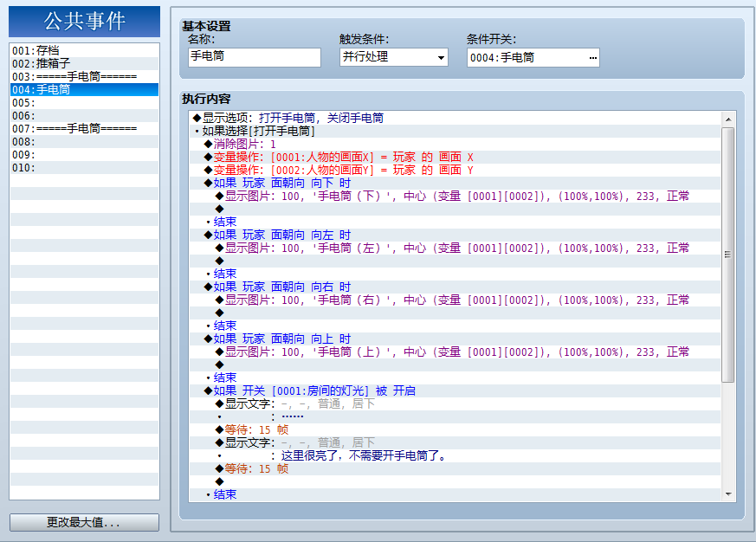Click the scroll down arrow of the command list
Screen dimensions: 756x542
[x=728, y=494]
